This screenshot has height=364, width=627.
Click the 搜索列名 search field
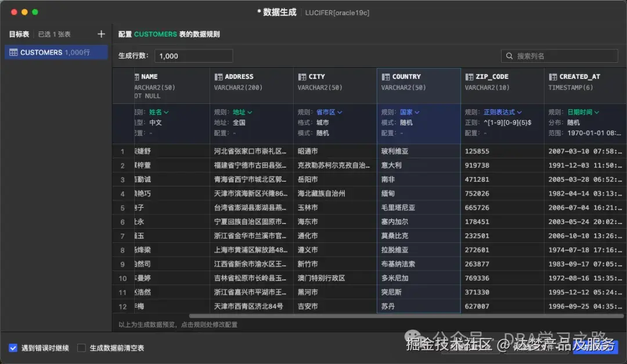(x=560, y=56)
